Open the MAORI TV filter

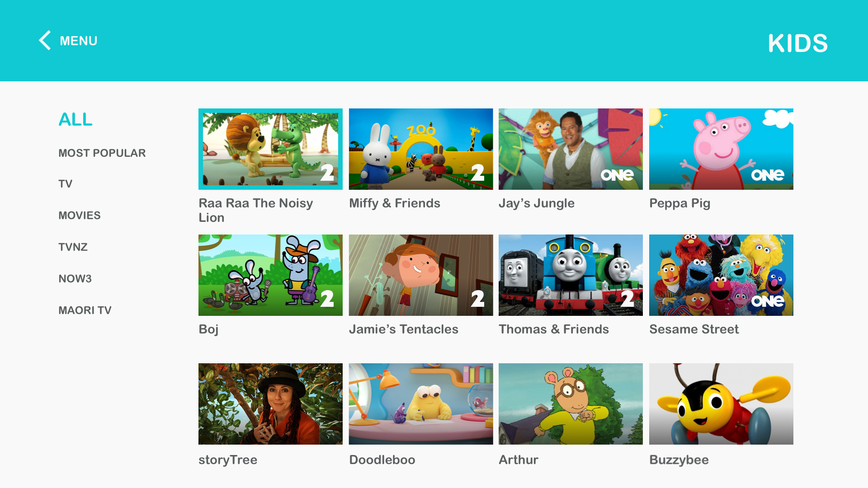(85, 310)
